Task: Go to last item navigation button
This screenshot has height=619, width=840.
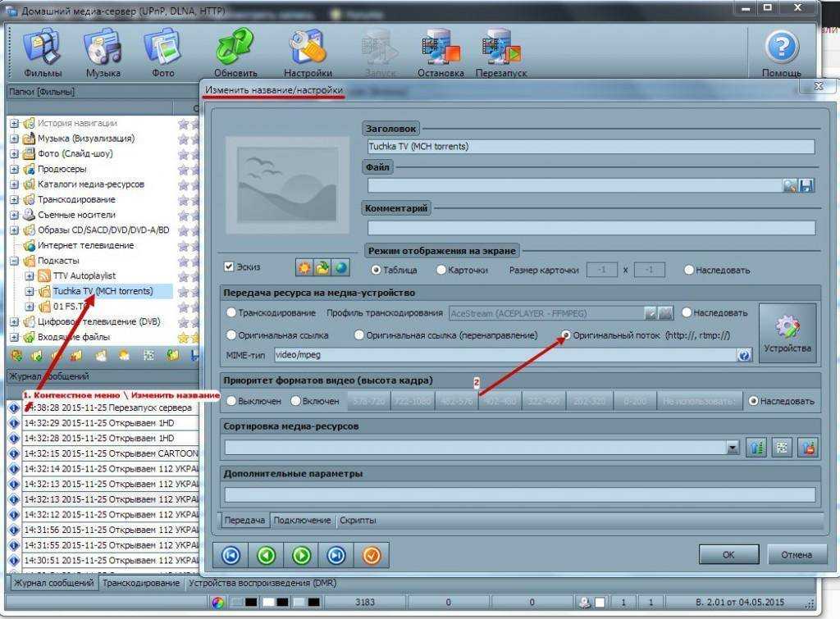Action: (x=336, y=555)
